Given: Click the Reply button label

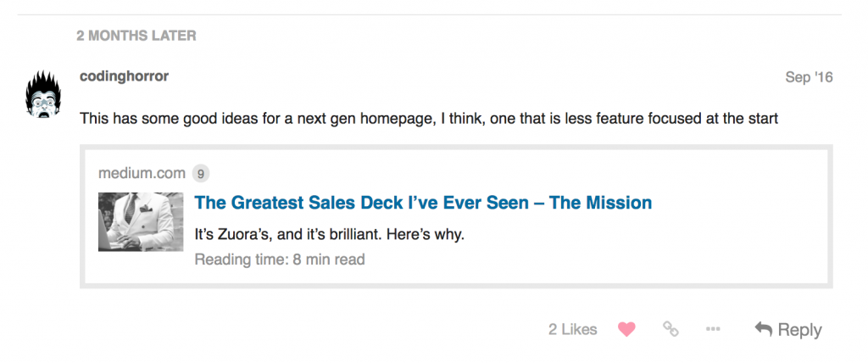Looking at the screenshot, I should [x=799, y=329].
